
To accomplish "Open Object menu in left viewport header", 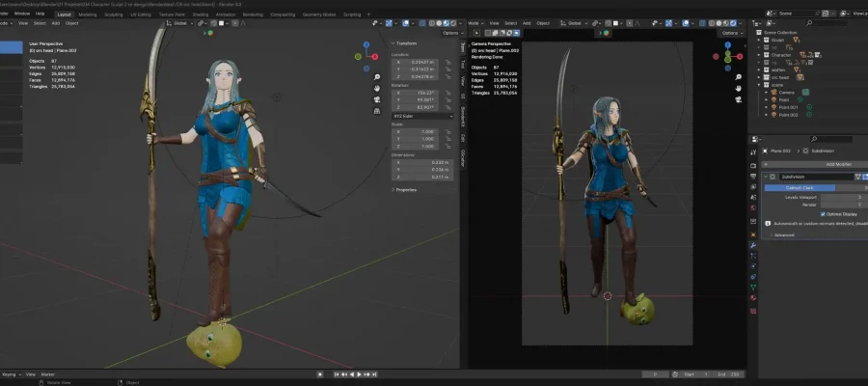I will pos(72,23).
